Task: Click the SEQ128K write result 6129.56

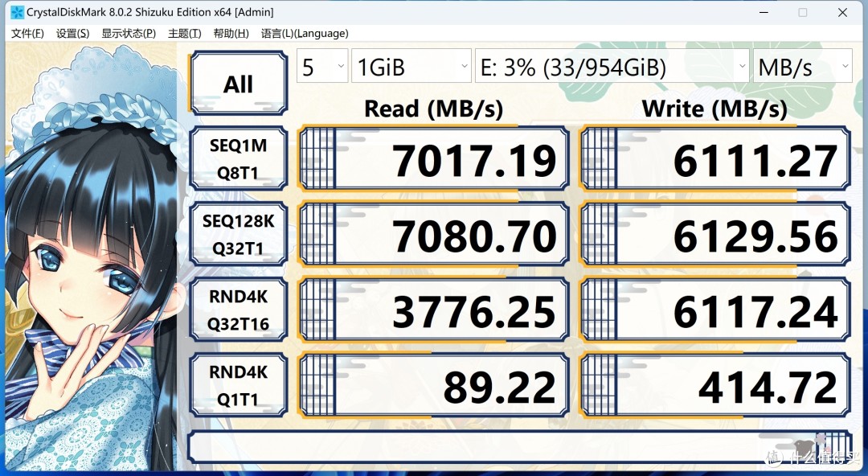Action: (715, 235)
